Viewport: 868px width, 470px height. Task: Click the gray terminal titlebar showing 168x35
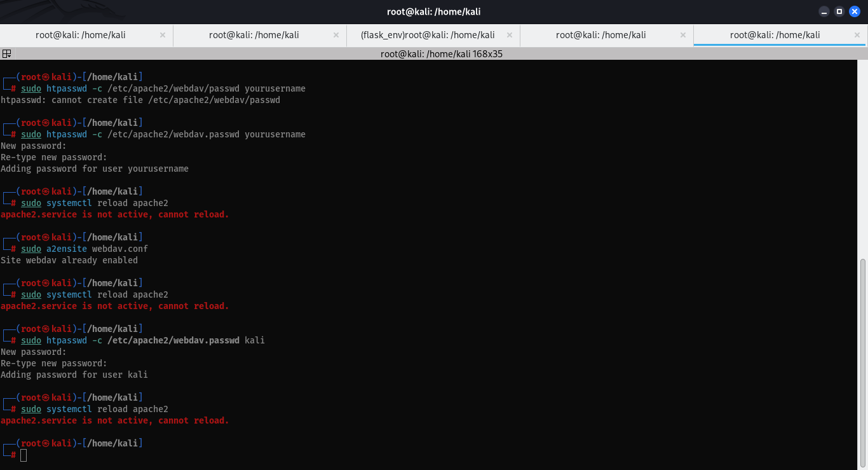441,54
